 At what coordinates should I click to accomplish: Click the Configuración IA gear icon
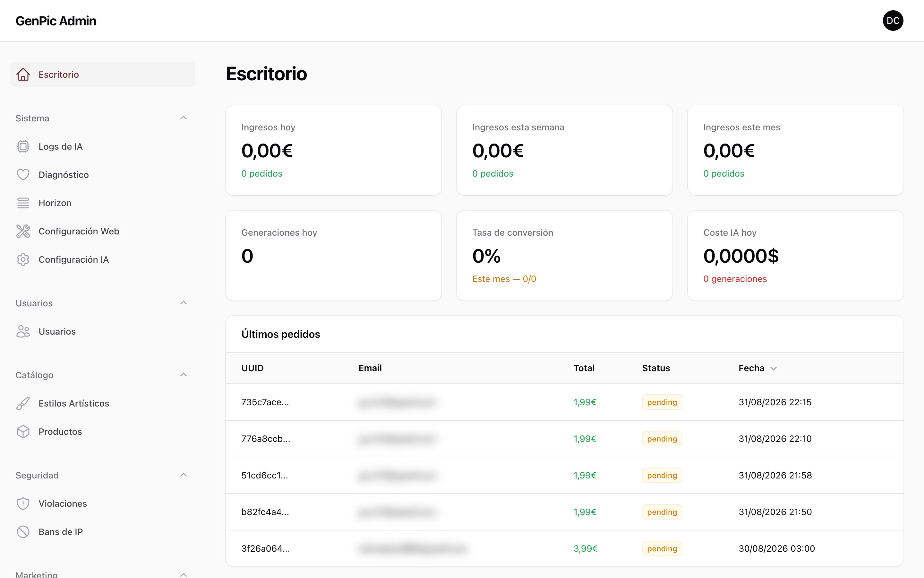click(23, 259)
